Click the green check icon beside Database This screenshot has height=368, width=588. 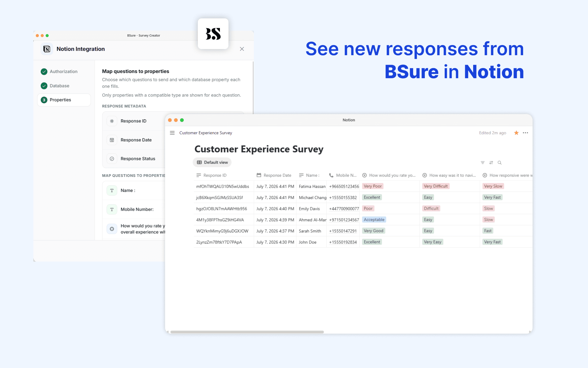44,86
